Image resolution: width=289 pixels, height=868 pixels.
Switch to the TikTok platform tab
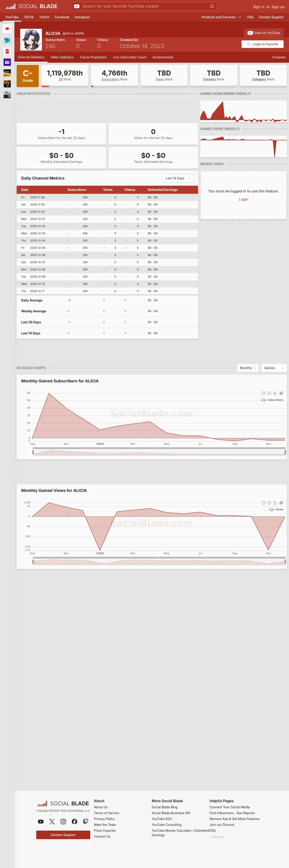[29, 17]
